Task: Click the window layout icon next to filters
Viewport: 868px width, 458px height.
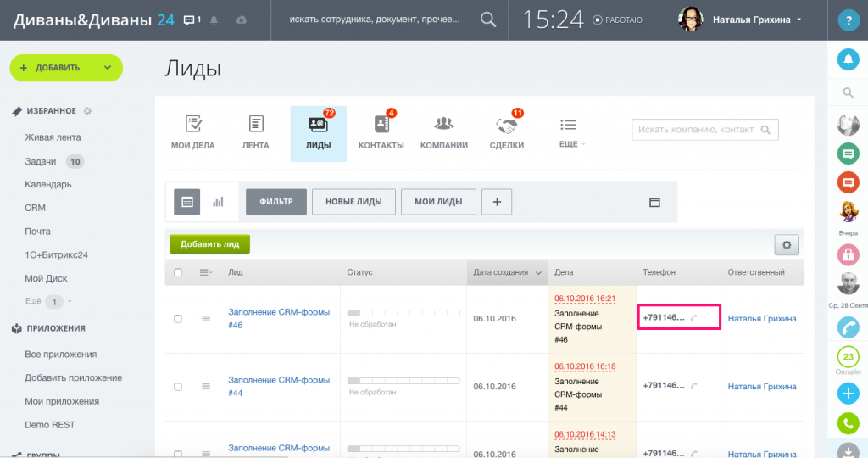Action: (654, 202)
